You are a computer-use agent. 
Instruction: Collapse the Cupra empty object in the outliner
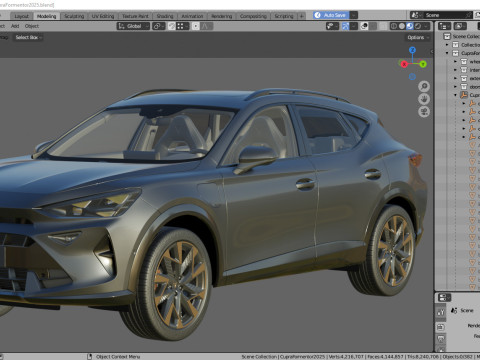[455, 95]
